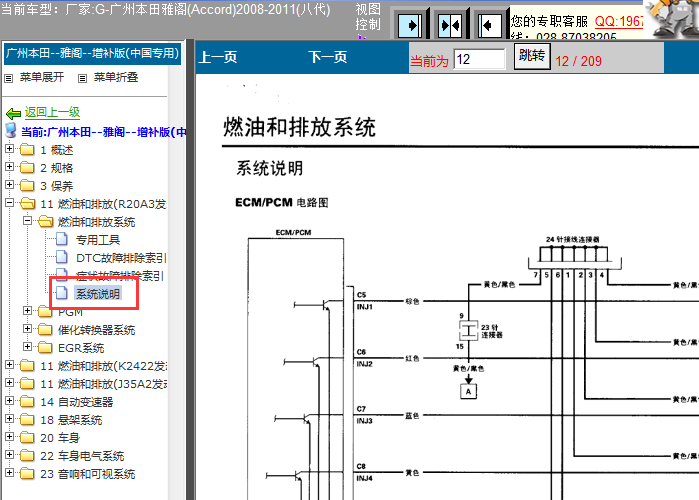Select the 广州本田--雅阁--增补版(中国专用) header tab

click(x=92, y=54)
